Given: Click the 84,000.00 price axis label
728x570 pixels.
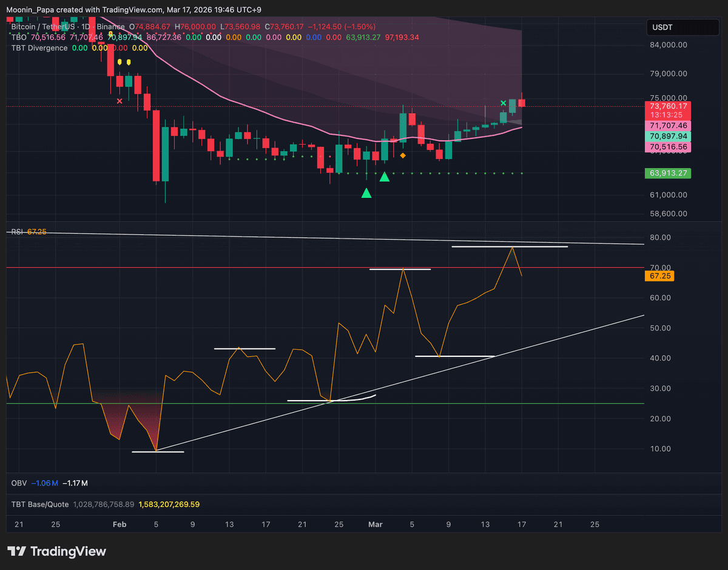Looking at the screenshot, I should coord(670,45).
